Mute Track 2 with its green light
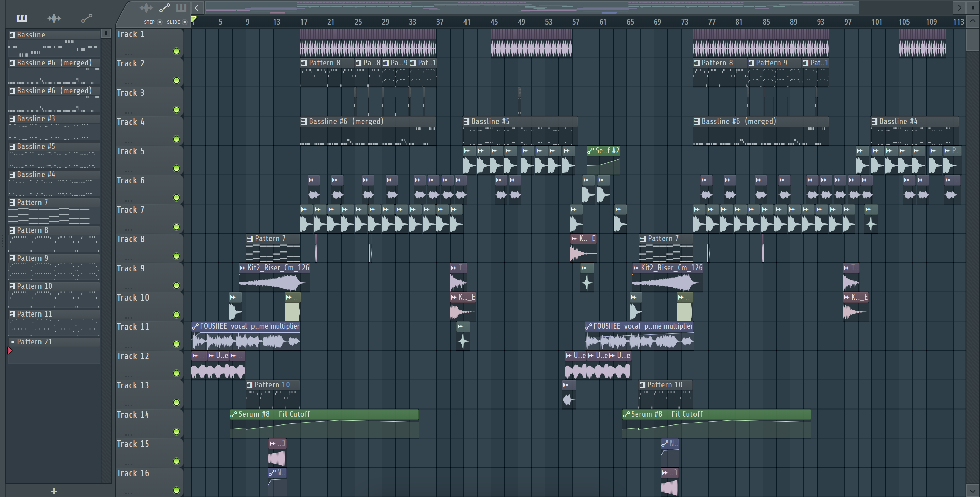 pyautogui.click(x=176, y=80)
